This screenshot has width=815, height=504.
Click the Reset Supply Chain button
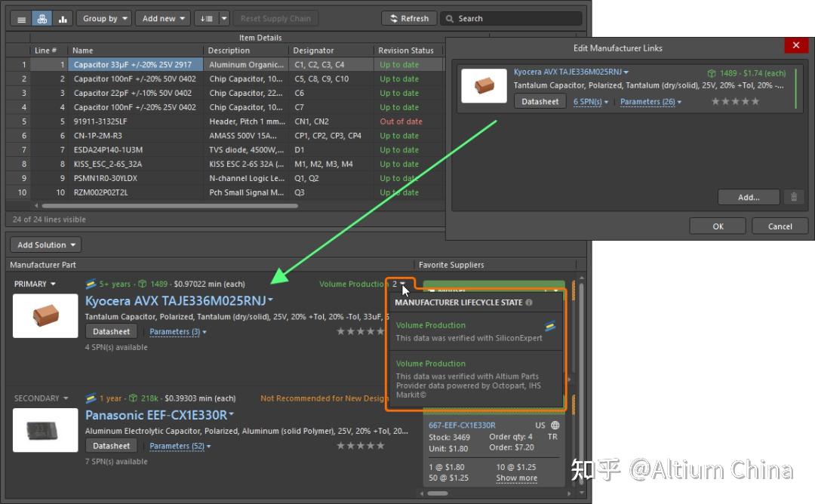point(275,19)
